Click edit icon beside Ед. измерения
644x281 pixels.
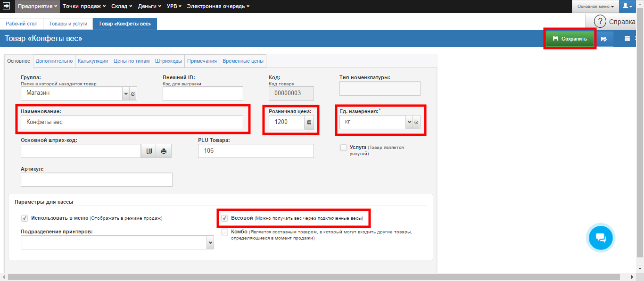(x=416, y=123)
